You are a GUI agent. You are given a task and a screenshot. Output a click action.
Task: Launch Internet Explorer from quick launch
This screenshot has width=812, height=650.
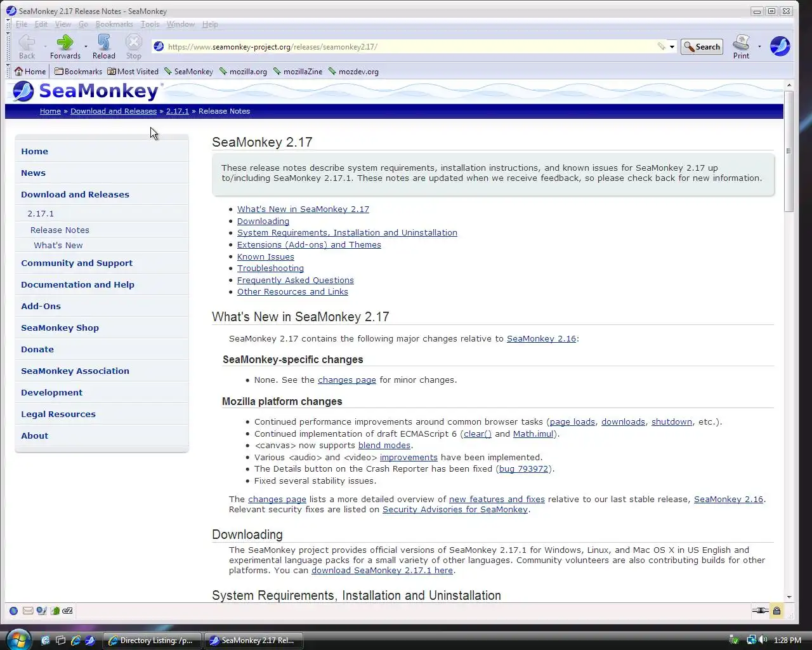[x=75, y=640]
